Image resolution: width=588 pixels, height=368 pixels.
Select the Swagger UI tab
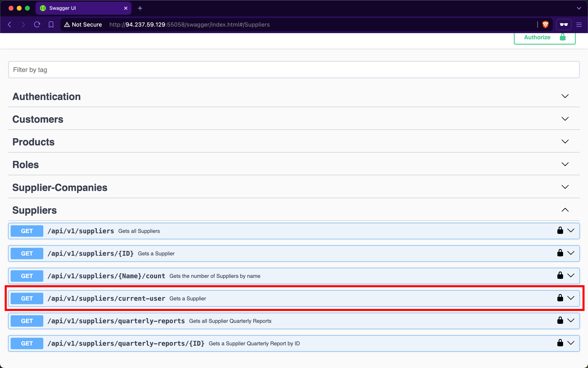tap(83, 8)
